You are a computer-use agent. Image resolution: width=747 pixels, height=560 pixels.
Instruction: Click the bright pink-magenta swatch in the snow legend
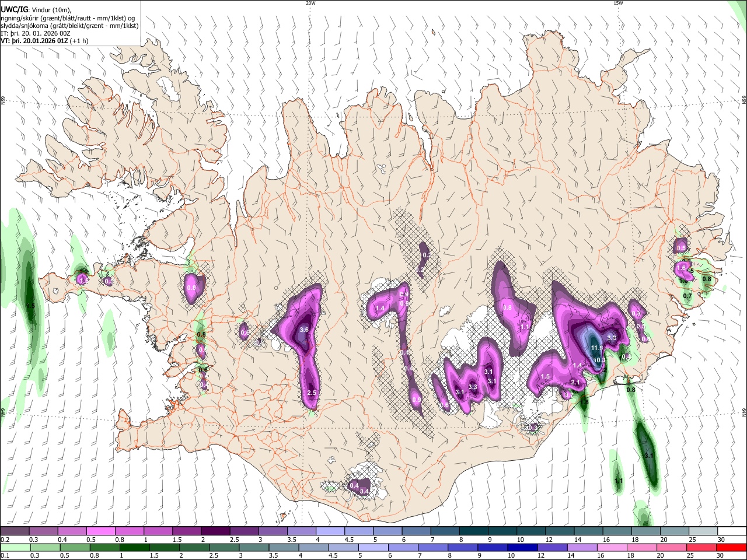(100, 531)
